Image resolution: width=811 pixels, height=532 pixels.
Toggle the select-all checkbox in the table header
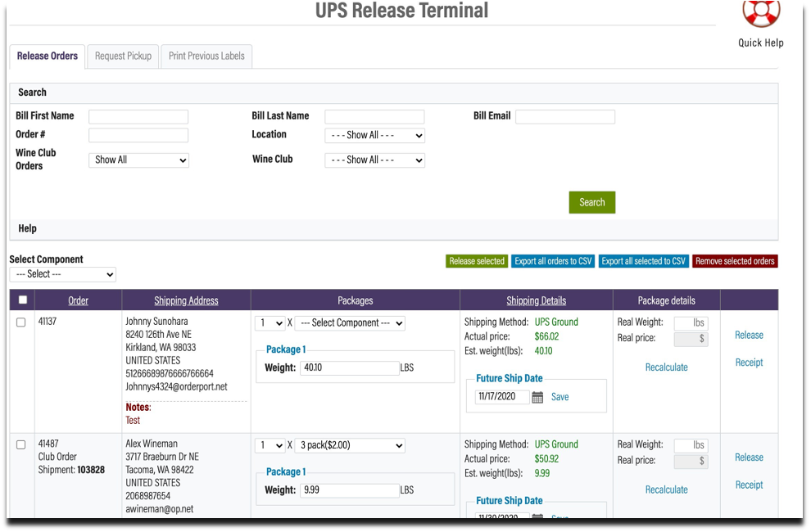point(23,300)
